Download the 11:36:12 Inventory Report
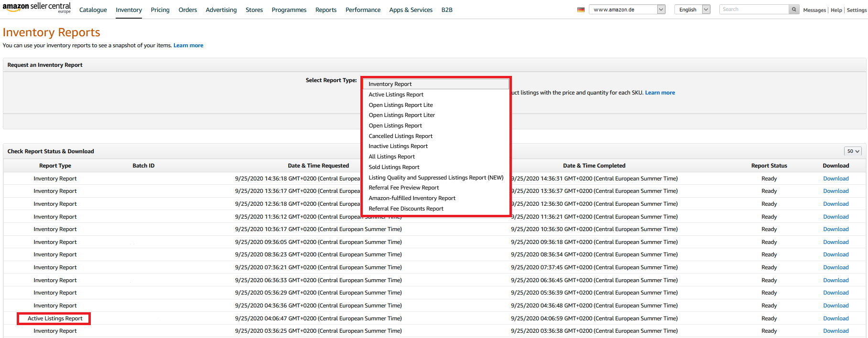 point(836,217)
